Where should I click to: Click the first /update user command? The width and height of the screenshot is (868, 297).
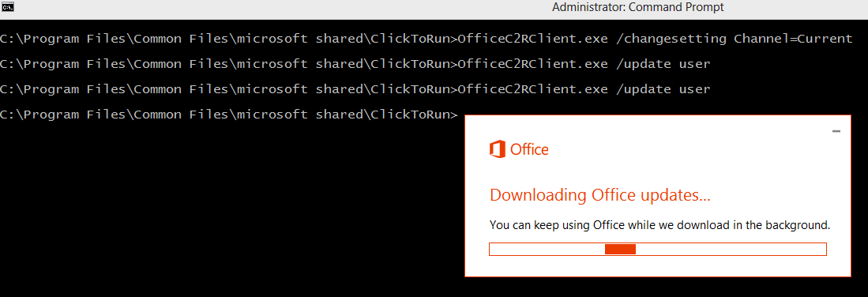pyautogui.click(x=663, y=64)
